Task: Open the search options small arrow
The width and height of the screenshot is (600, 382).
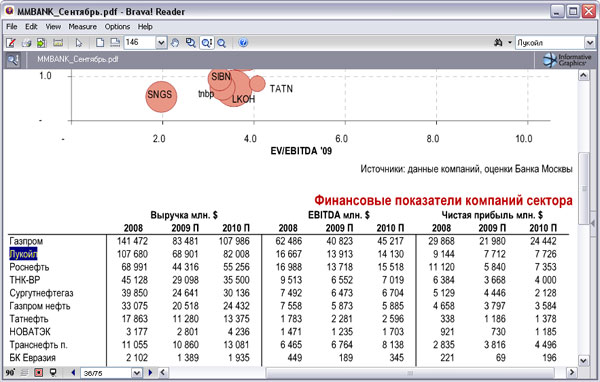Action: click(x=509, y=42)
